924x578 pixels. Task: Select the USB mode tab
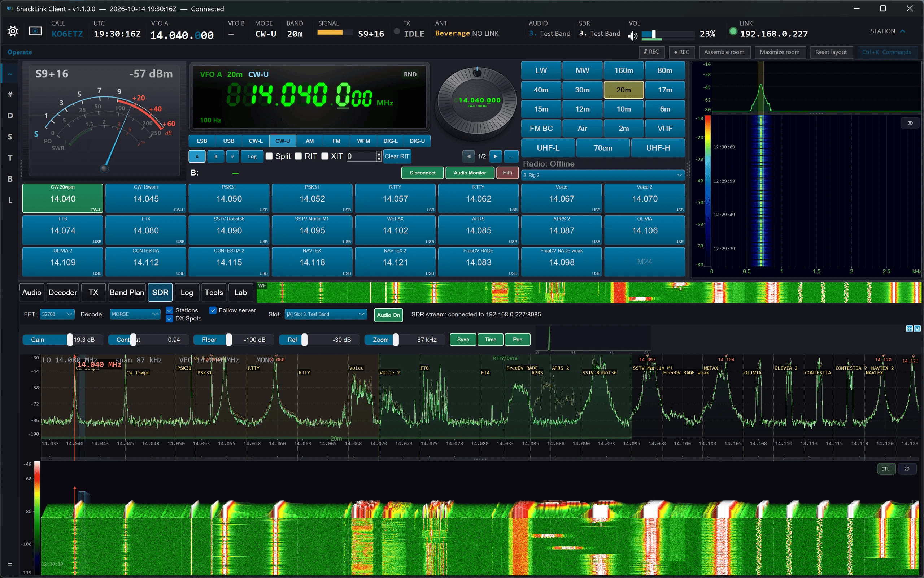coord(229,141)
